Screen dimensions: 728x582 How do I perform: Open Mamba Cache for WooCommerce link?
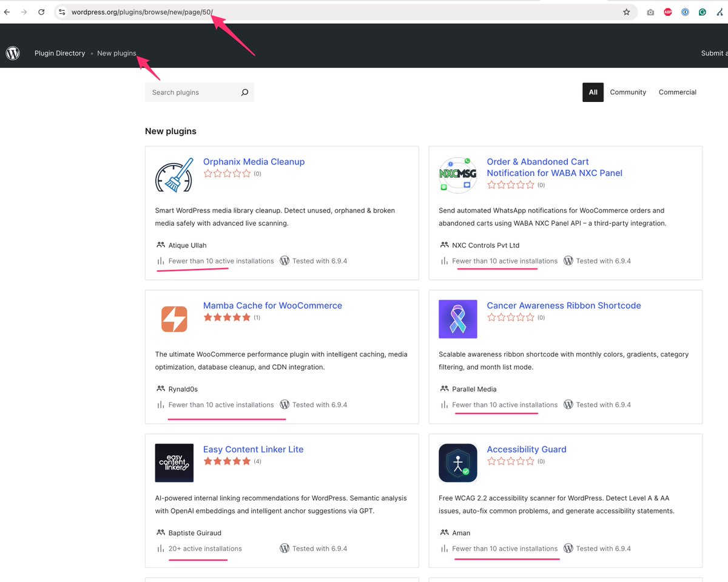(x=272, y=306)
